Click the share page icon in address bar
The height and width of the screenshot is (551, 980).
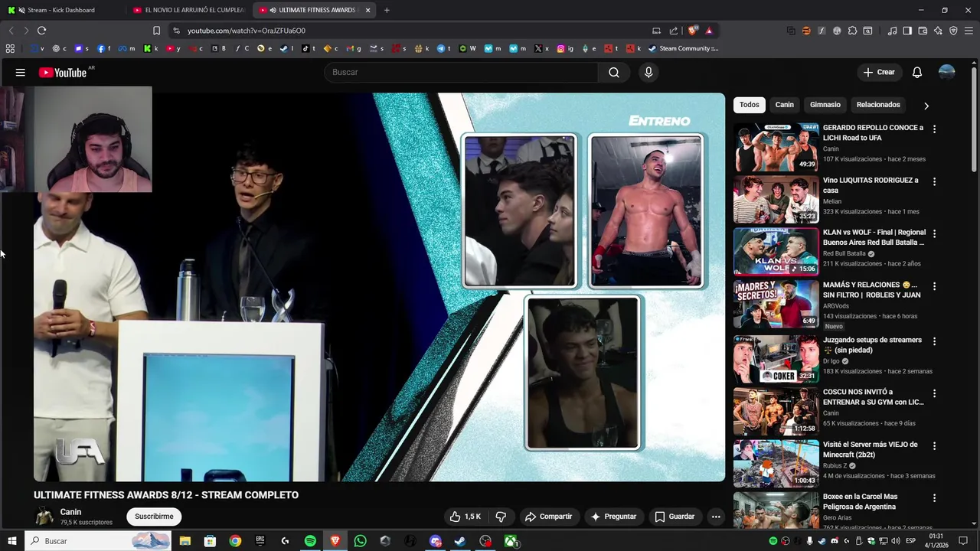tap(674, 31)
